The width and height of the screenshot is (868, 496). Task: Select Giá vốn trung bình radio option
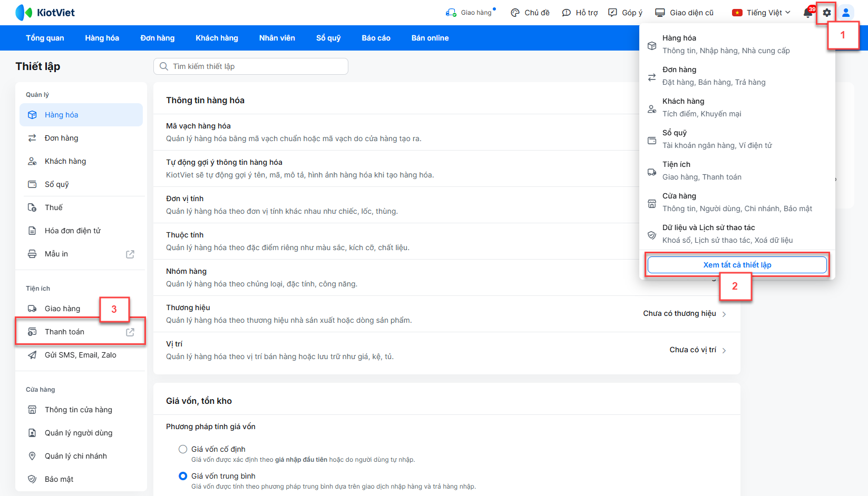point(183,476)
